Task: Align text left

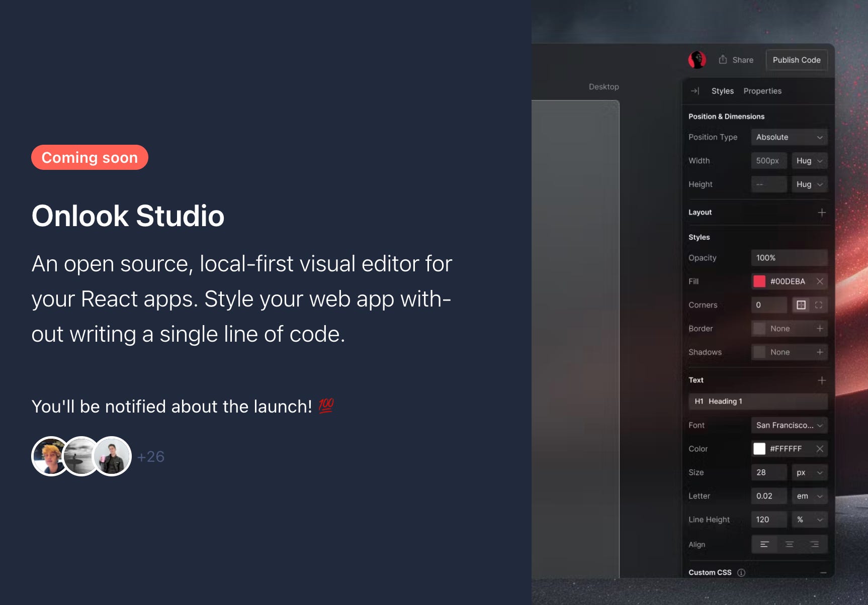Action: click(x=764, y=544)
